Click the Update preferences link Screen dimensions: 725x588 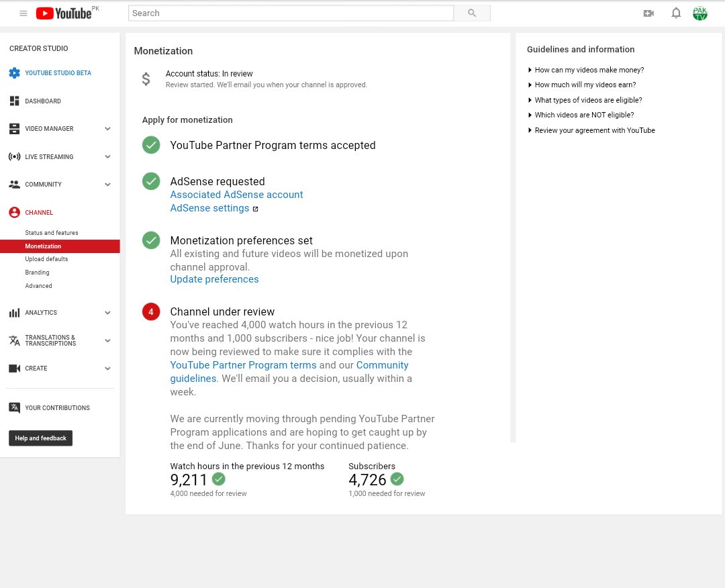pos(214,279)
